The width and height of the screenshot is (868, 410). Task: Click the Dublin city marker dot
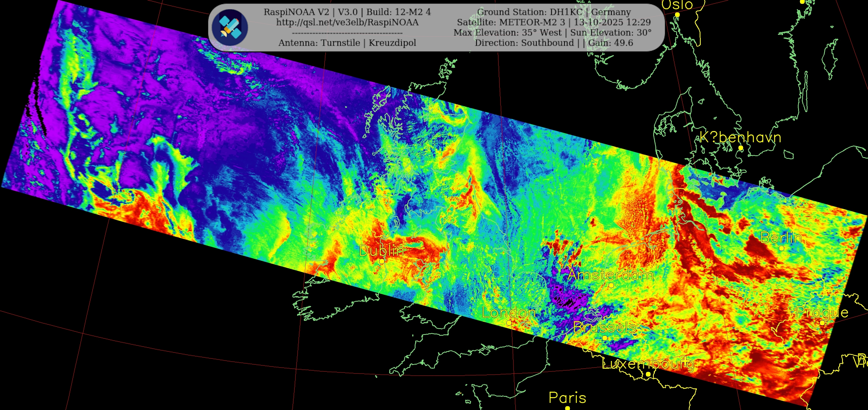[x=382, y=261]
